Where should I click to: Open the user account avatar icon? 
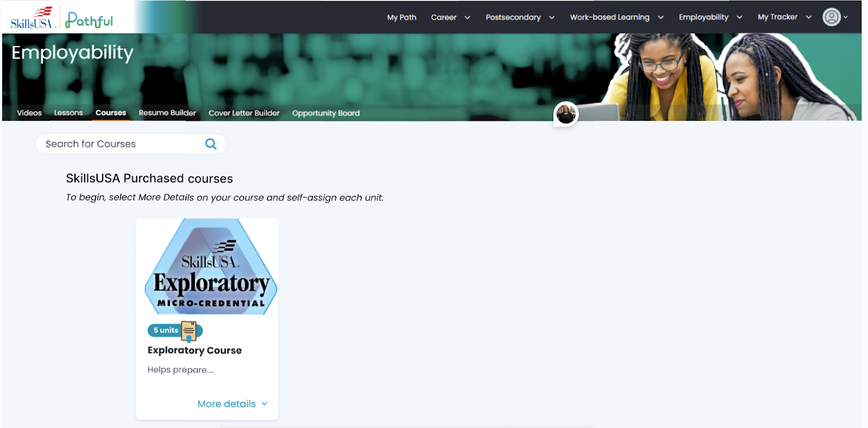(831, 17)
